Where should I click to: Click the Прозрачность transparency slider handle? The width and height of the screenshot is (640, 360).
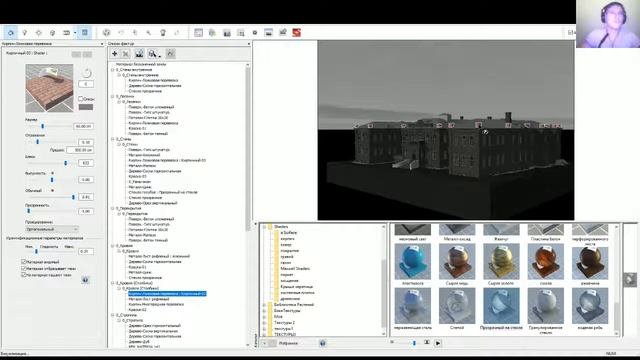tap(29, 211)
